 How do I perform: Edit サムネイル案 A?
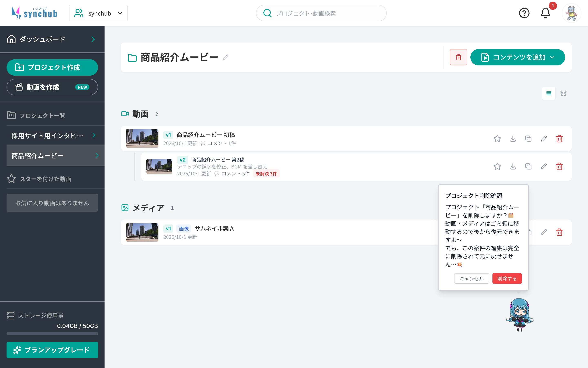(544, 232)
